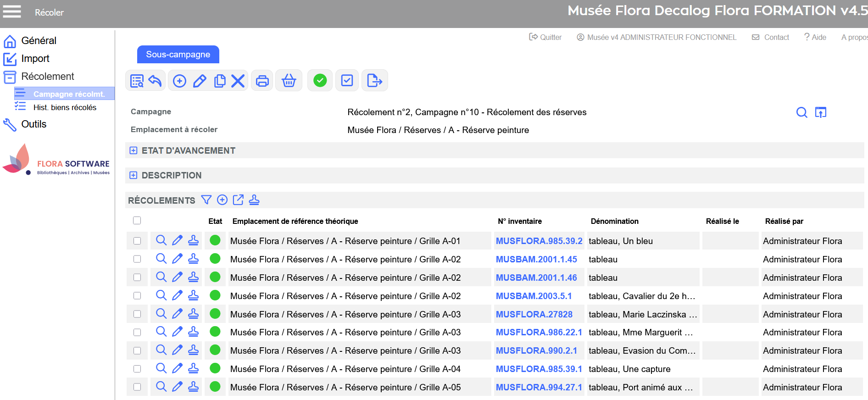This screenshot has width=868, height=400.
Task: Click the duplicate copy icon in toolbar
Action: pos(220,81)
